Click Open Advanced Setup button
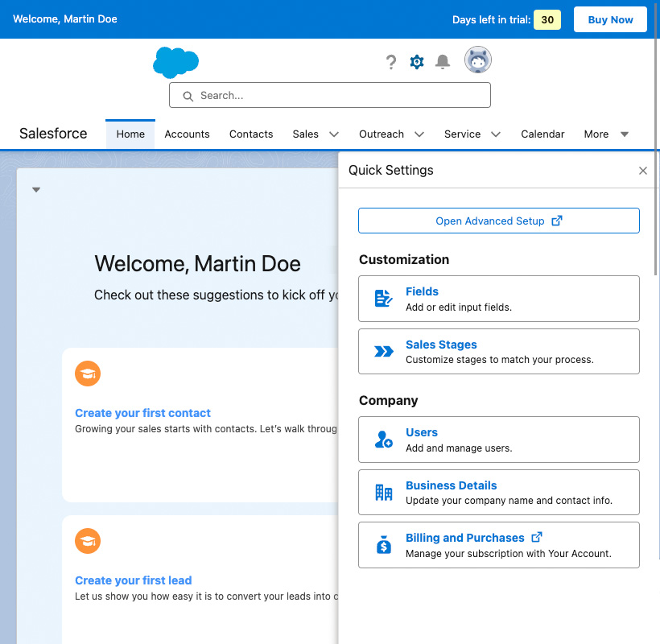The height and width of the screenshot is (644, 660). (499, 221)
